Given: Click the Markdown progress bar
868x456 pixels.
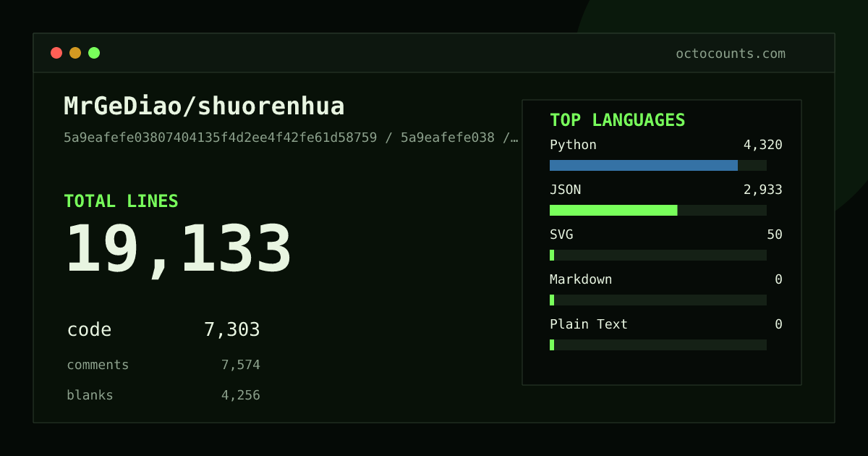Looking at the screenshot, I should click(x=658, y=300).
